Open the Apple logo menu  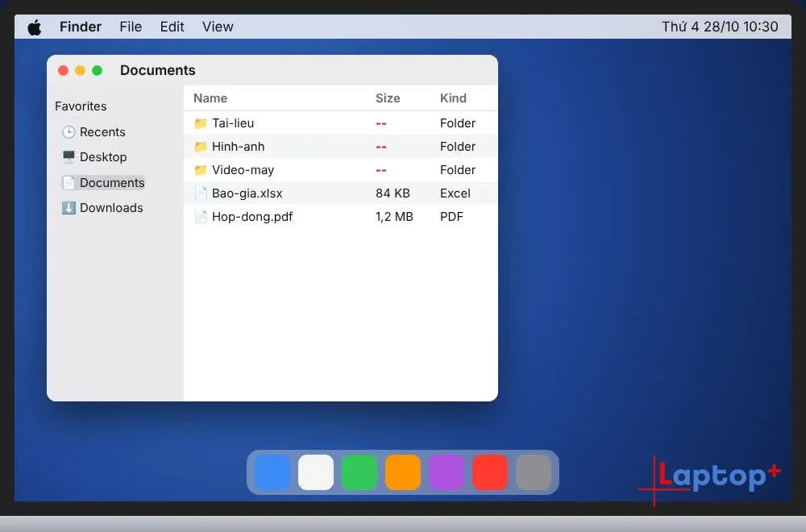(35, 27)
